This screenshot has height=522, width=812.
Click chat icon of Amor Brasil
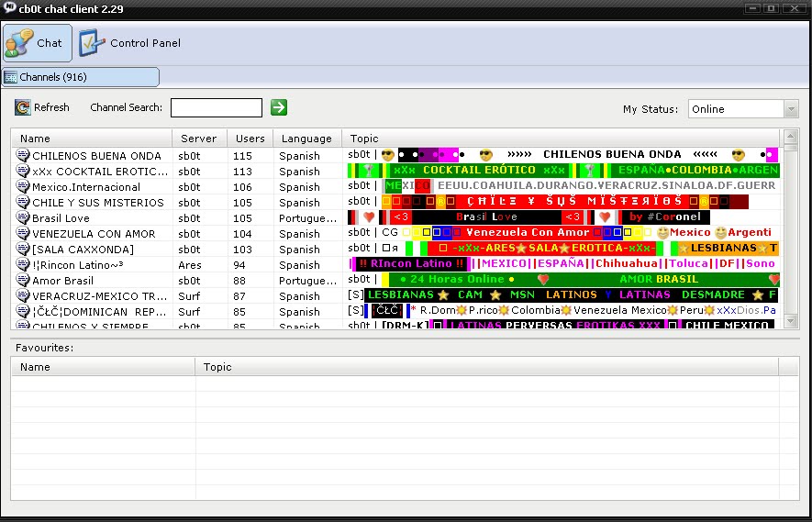point(23,280)
